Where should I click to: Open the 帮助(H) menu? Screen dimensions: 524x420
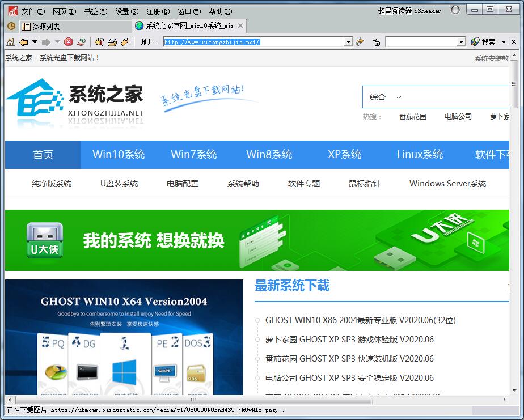(220, 11)
